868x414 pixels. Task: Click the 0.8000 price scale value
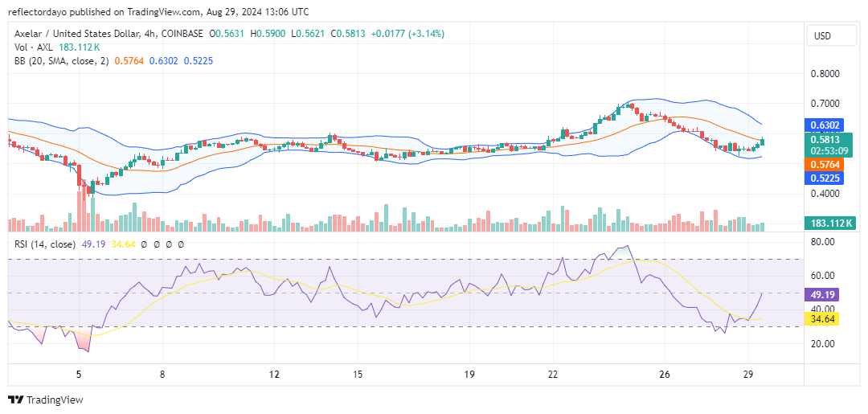825,74
